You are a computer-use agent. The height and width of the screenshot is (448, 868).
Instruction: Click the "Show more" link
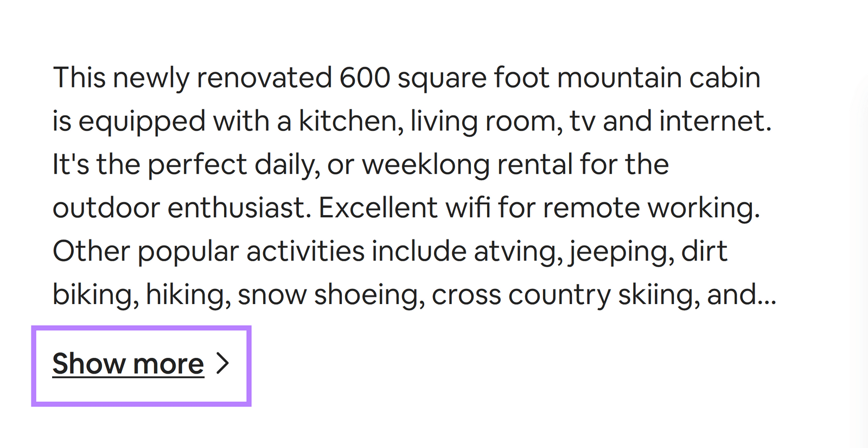pyautogui.click(x=128, y=363)
